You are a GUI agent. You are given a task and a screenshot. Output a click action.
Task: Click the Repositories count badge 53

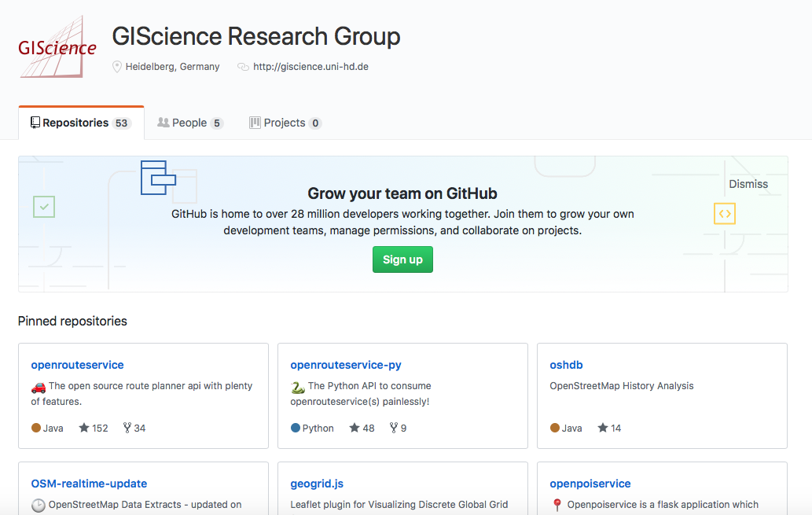point(122,123)
